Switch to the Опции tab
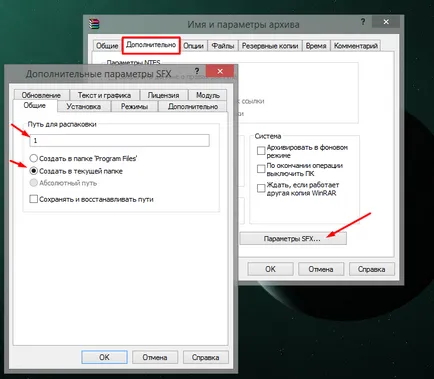 (193, 46)
